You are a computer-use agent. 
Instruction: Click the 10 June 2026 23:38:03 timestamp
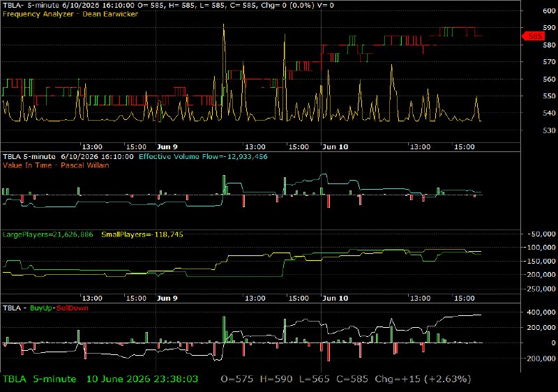pos(142,379)
